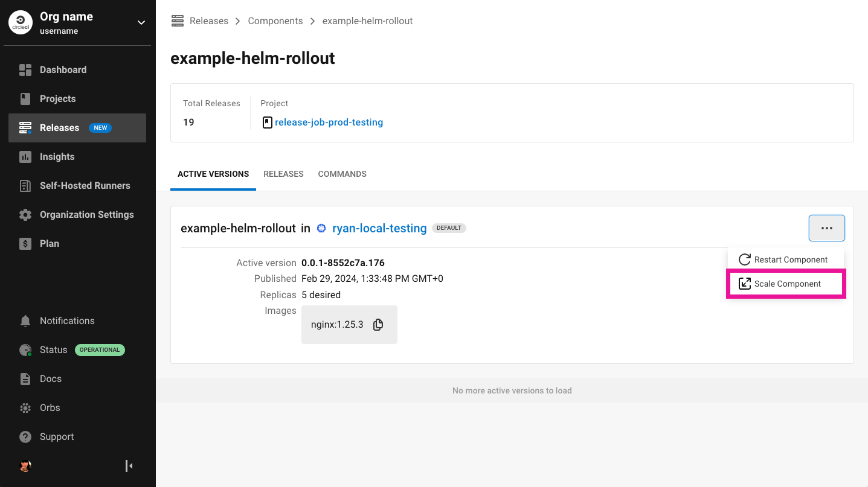Switch to the RELEASES tab
The width and height of the screenshot is (868, 487).
click(x=283, y=174)
